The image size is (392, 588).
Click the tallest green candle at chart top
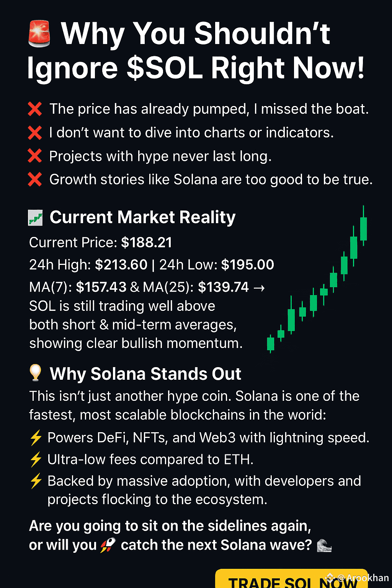(x=364, y=226)
